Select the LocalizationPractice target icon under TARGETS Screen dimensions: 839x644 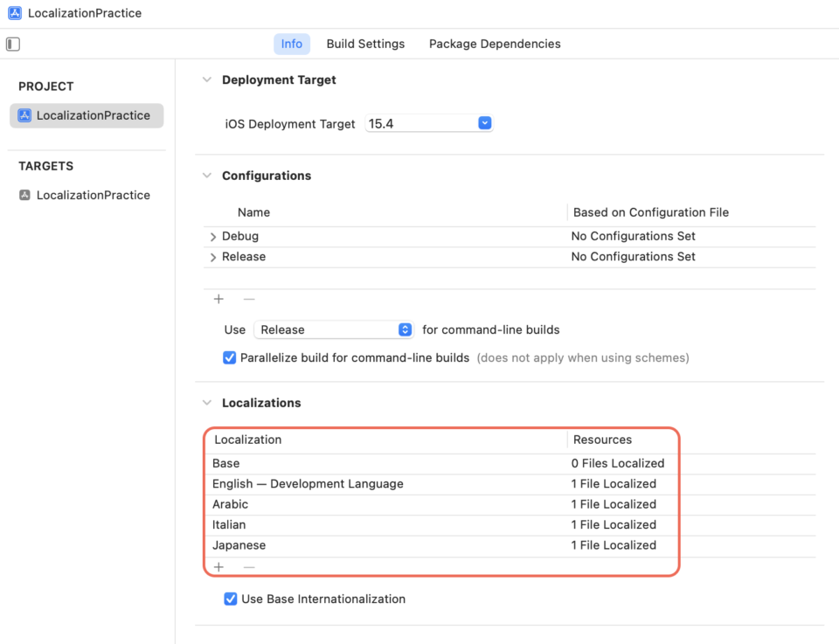24,195
